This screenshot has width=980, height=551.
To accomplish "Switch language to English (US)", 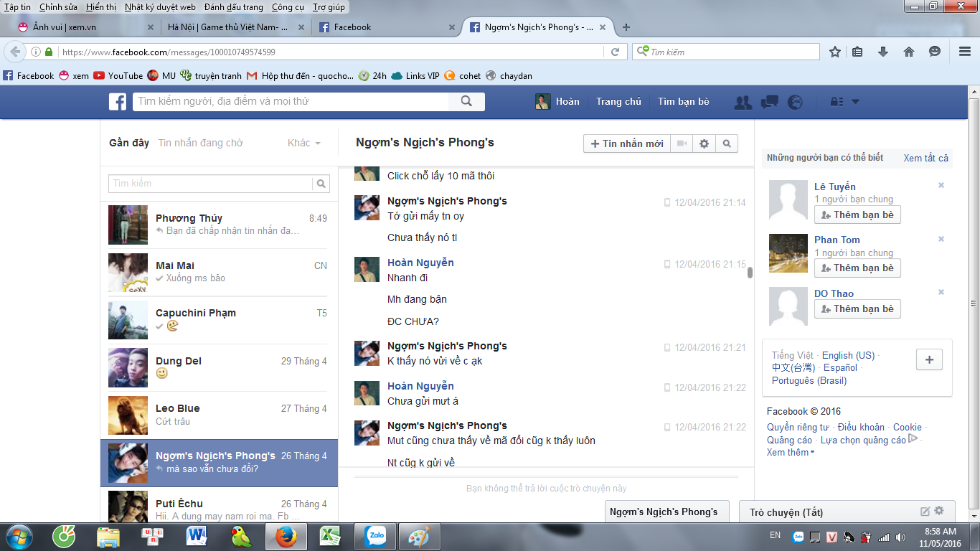I will point(848,355).
